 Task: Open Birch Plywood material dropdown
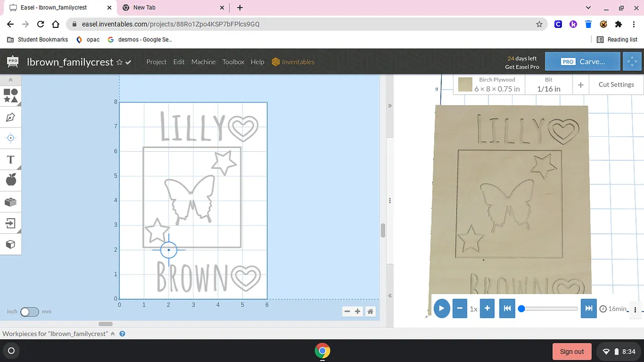pos(489,85)
